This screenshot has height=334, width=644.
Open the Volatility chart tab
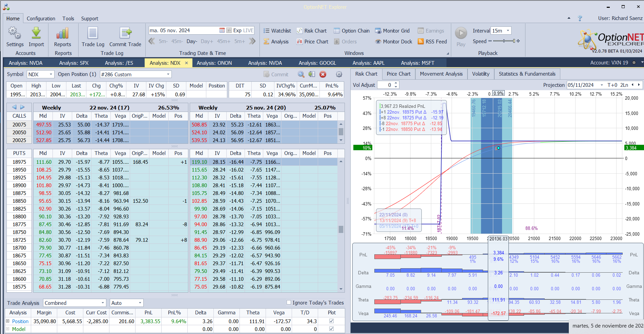pyautogui.click(x=481, y=74)
